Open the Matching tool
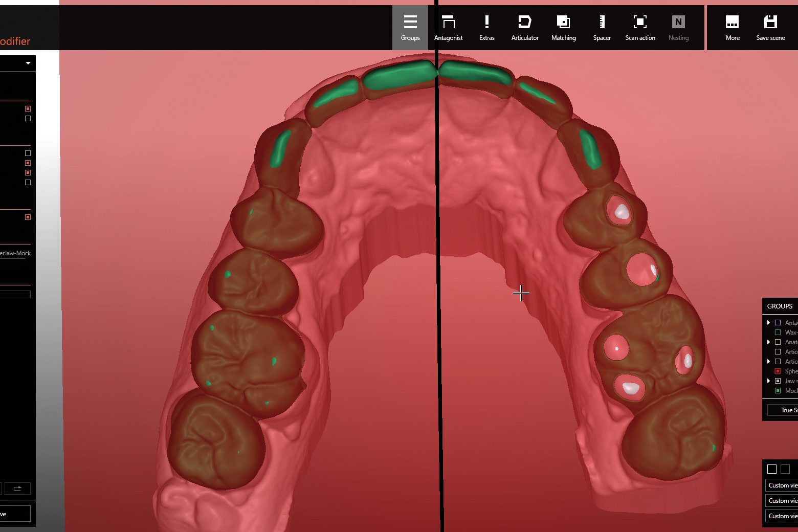 point(563,28)
